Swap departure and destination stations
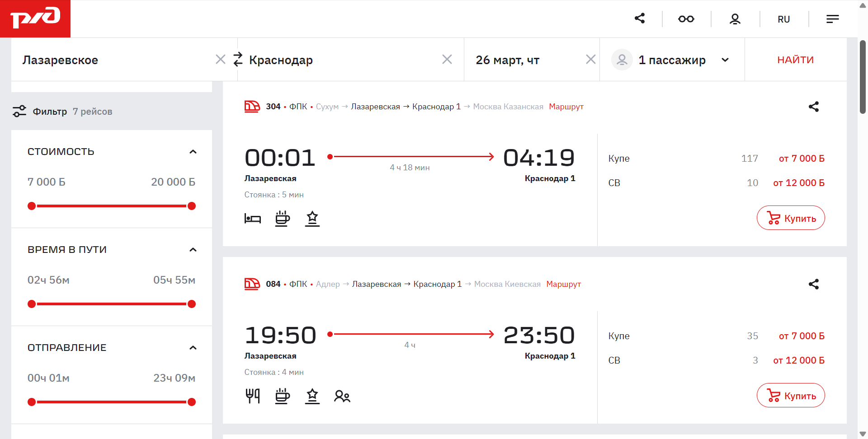868x439 pixels. pyautogui.click(x=238, y=60)
